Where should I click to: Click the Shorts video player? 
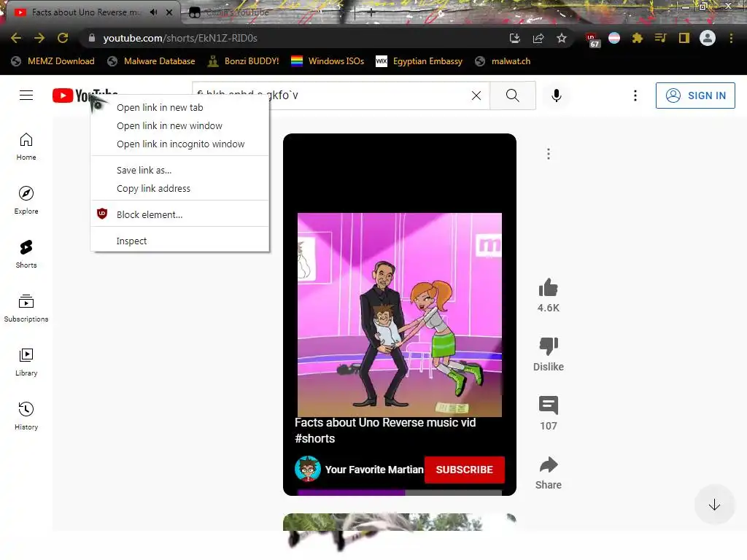[x=399, y=314]
